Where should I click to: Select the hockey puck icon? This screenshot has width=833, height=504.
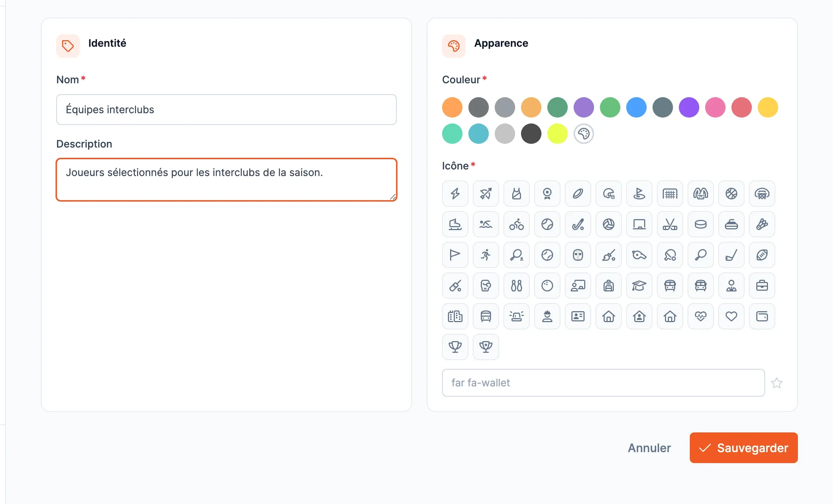point(700,224)
